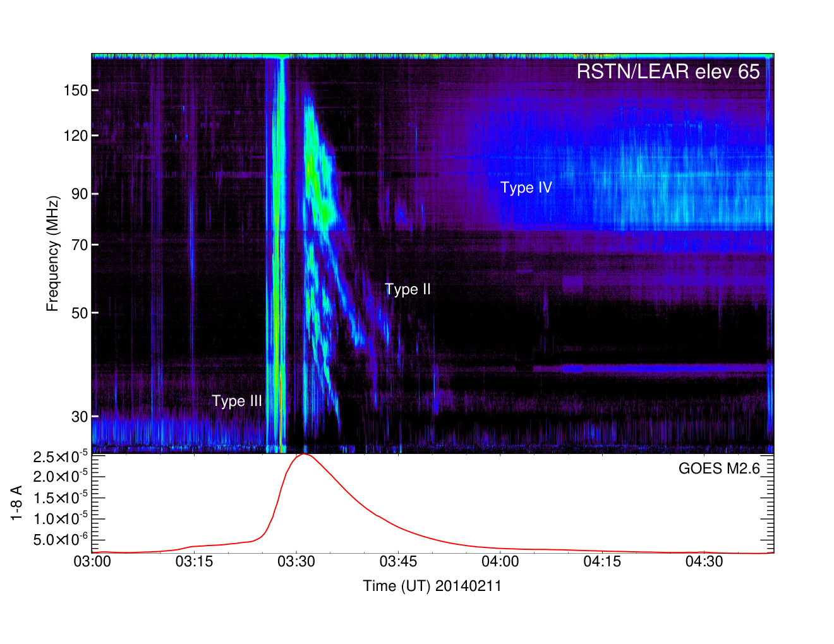Screen dimensions: 834x644
Task: Click the 'Type IV' annotation label
Action: [526, 188]
